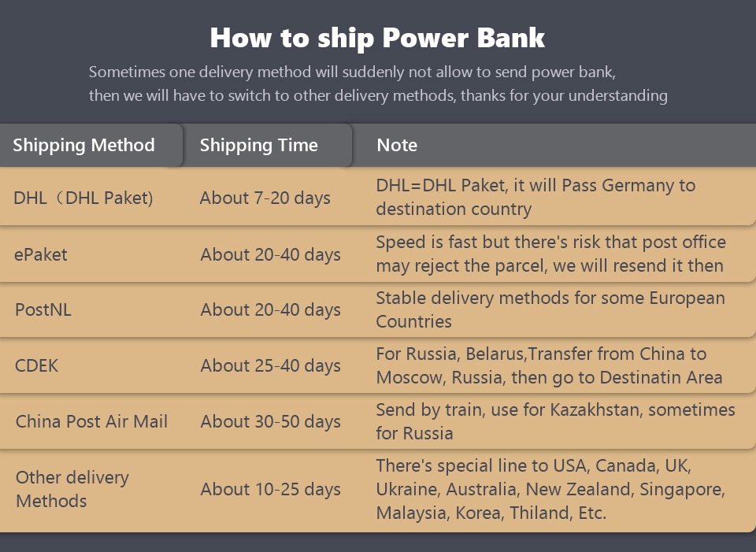Viewport: 756px width, 552px height.
Task: Click the Note column header
Action: [397, 146]
